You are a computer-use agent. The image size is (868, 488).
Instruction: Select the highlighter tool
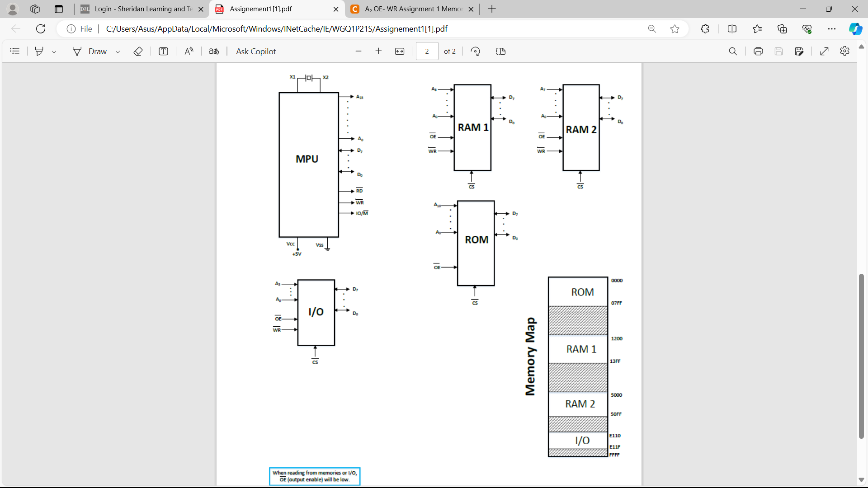point(39,51)
